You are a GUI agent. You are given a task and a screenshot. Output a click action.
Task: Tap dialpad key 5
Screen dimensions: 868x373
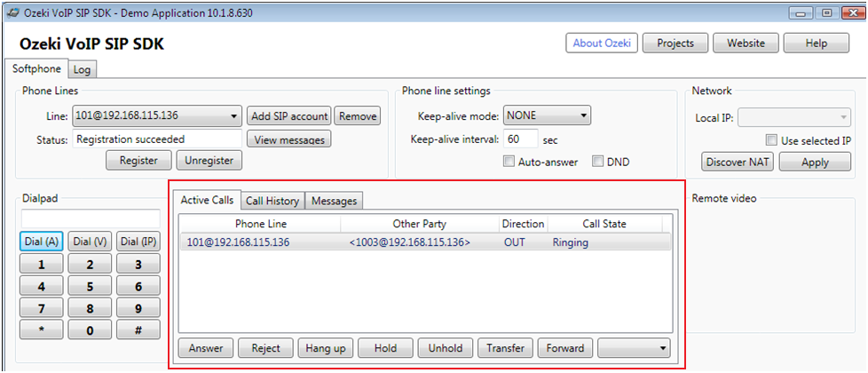[x=91, y=286]
